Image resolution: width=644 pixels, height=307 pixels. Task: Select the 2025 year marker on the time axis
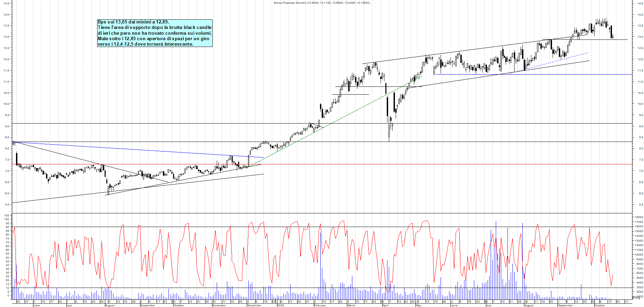pyautogui.click(x=280, y=305)
